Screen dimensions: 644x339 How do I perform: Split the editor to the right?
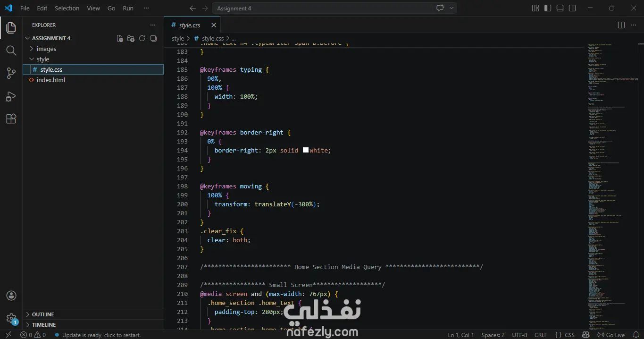coord(621,25)
